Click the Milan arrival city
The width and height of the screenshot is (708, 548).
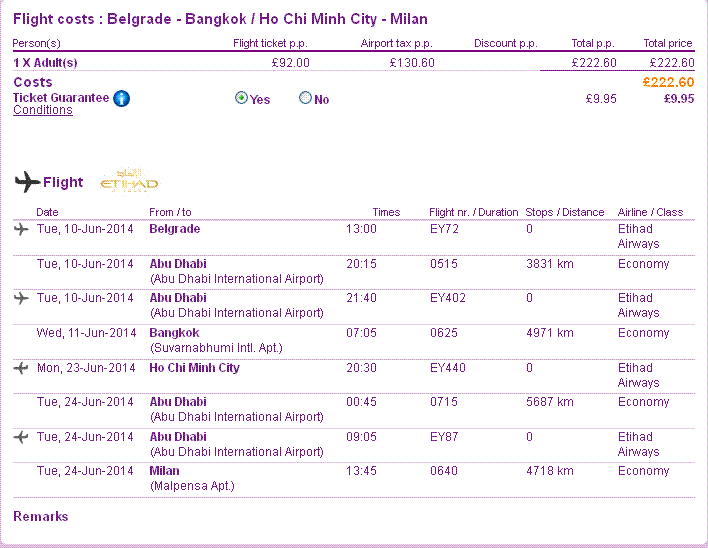(164, 471)
